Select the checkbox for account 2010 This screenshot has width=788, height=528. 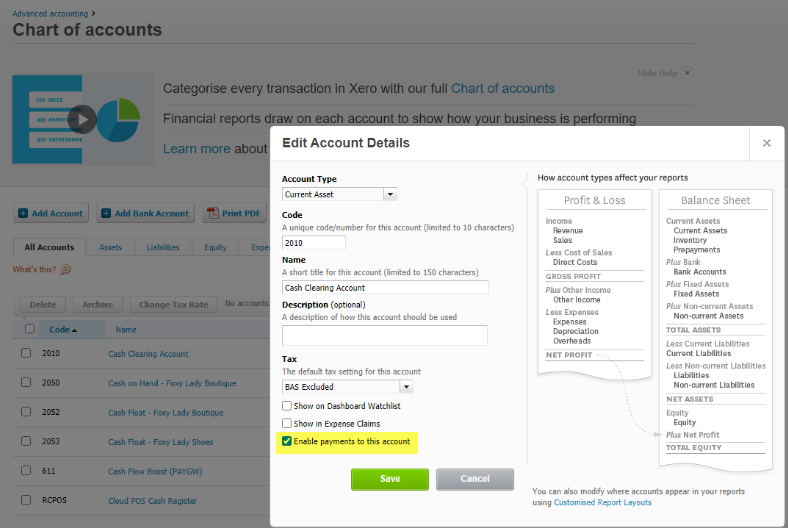tap(26, 353)
